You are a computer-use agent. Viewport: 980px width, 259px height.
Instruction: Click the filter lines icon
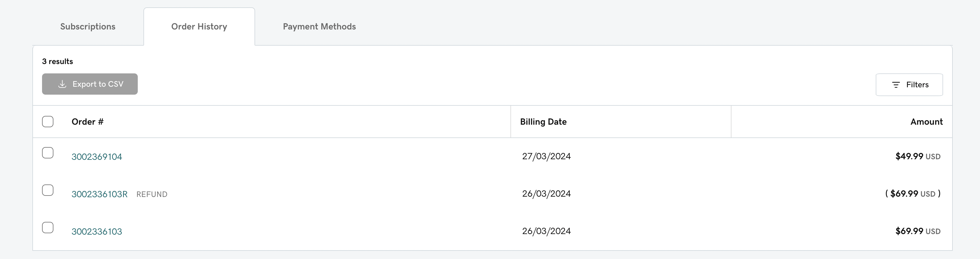(896, 85)
